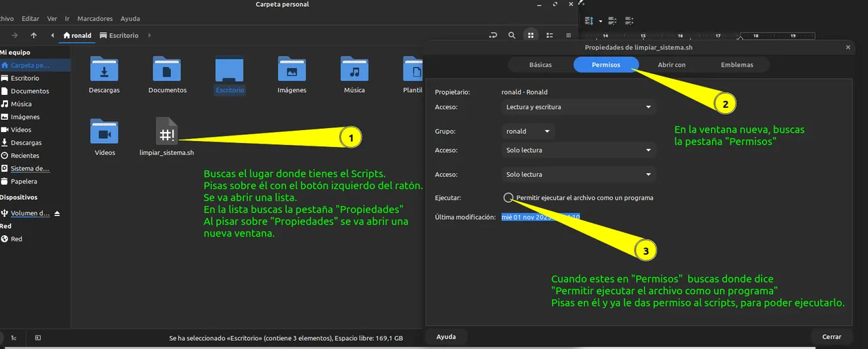The width and height of the screenshot is (868, 349).
Task: Open the Abrir con tab
Action: (671, 65)
